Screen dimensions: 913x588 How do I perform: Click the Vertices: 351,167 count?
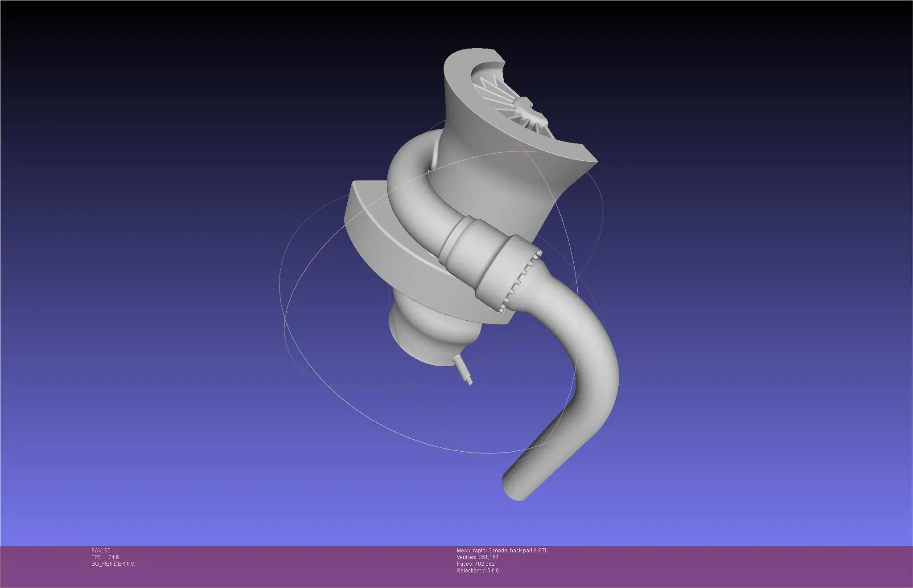(477, 557)
